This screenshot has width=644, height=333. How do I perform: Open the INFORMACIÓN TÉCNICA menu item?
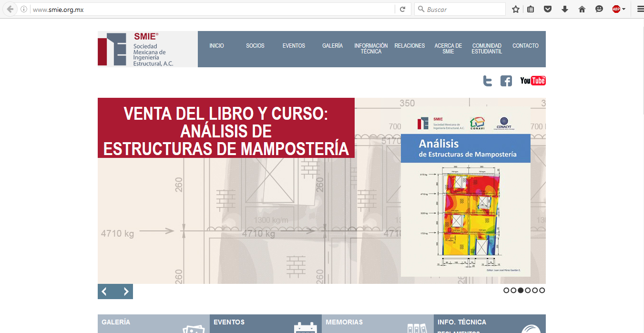click(x=371, y=49)
